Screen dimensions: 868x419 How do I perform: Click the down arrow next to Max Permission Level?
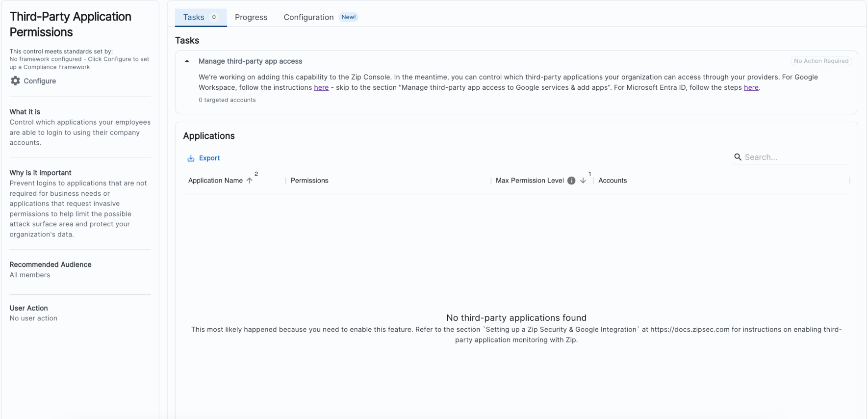tap(583, 181)
